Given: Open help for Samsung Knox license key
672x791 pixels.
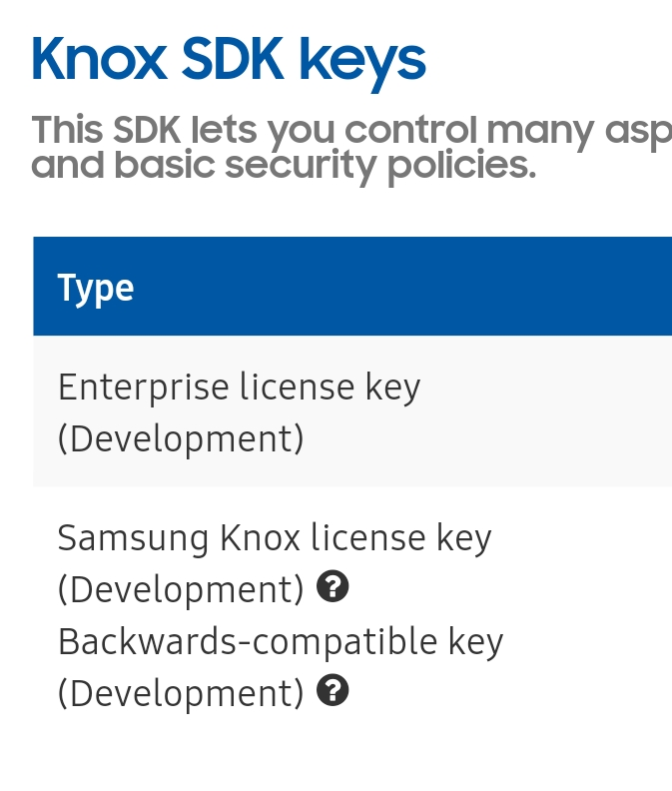Looking at the screenshot, I should tap(333, 586).
